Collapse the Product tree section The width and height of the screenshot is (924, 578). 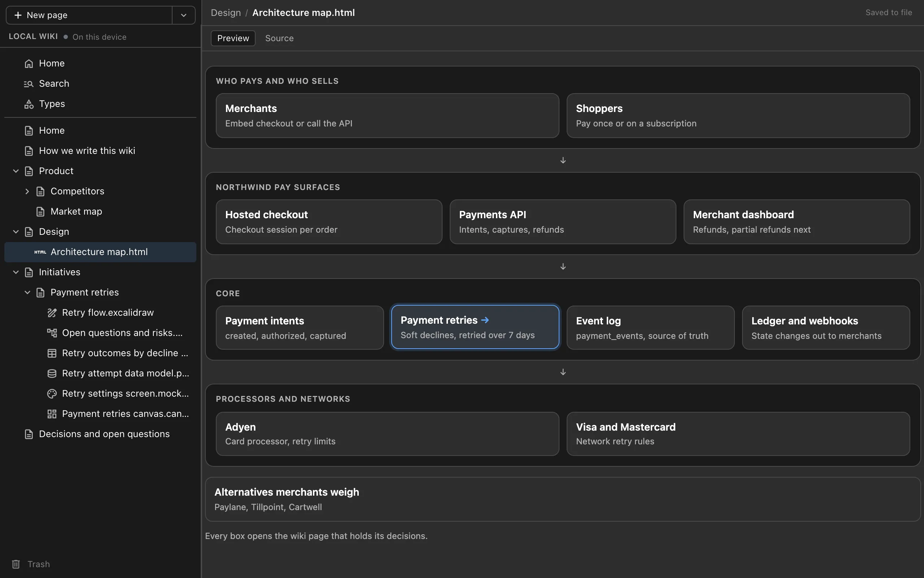[16, 171]
